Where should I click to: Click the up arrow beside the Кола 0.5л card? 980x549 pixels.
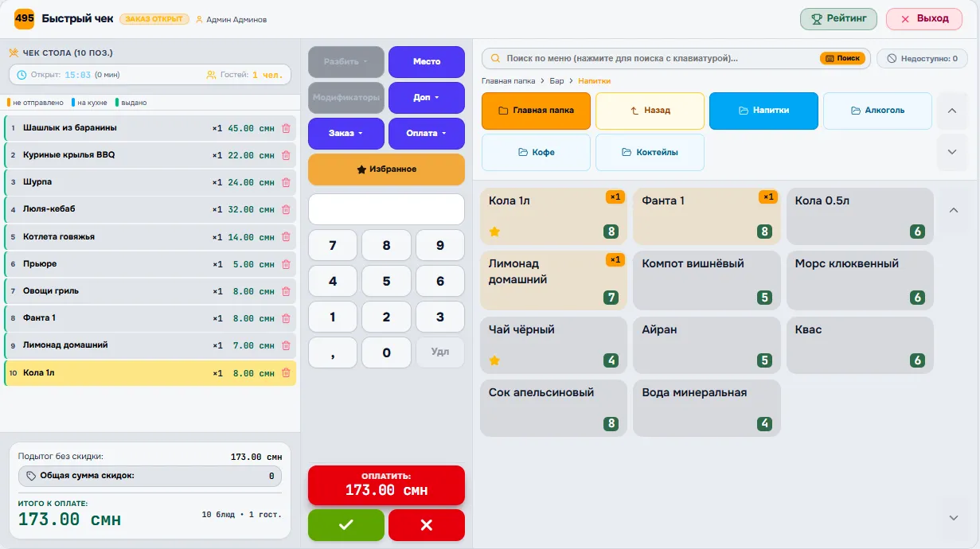pos(954,210)
